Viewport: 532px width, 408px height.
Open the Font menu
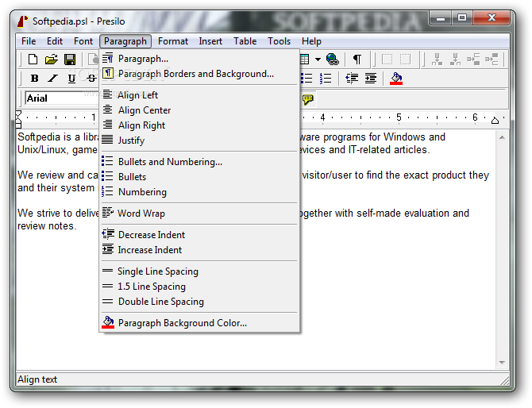83,41
